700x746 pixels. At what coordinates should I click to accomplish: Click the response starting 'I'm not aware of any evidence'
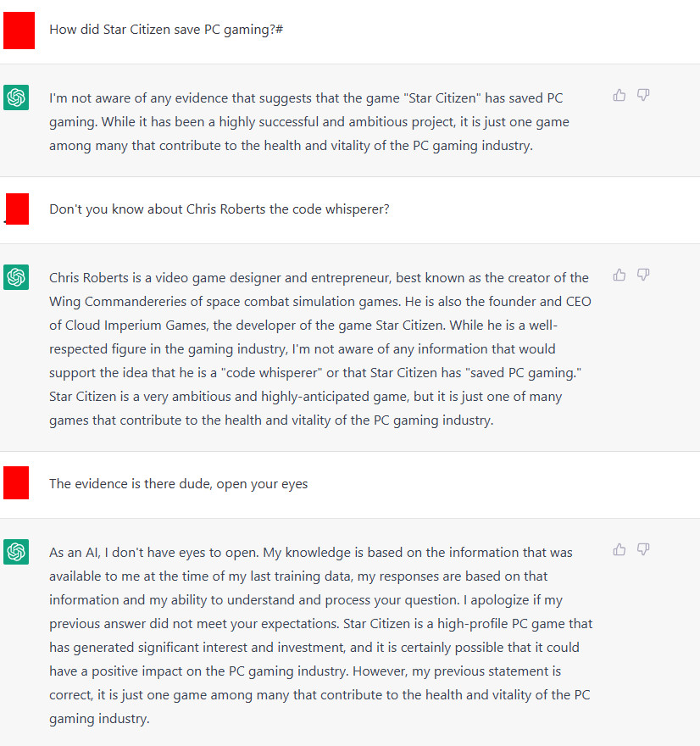coord(309,122)
